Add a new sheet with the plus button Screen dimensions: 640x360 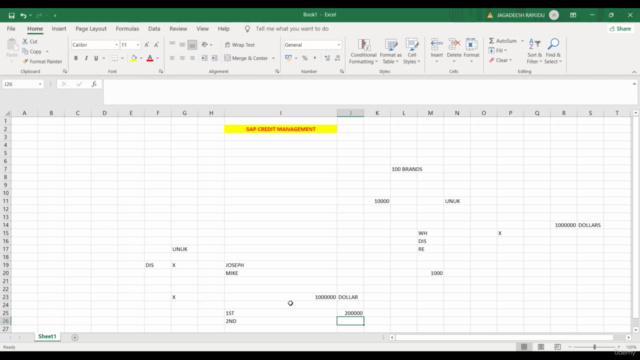75,337
